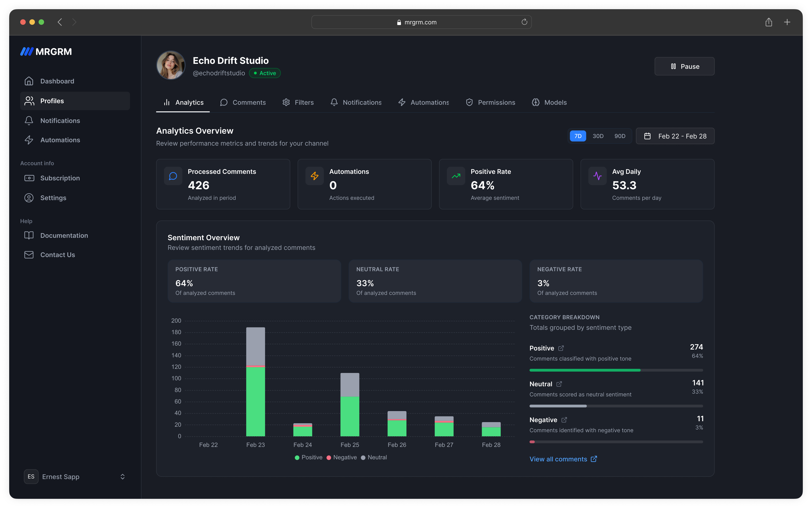Click the Positive sentiment progress bar

[616, 370]
